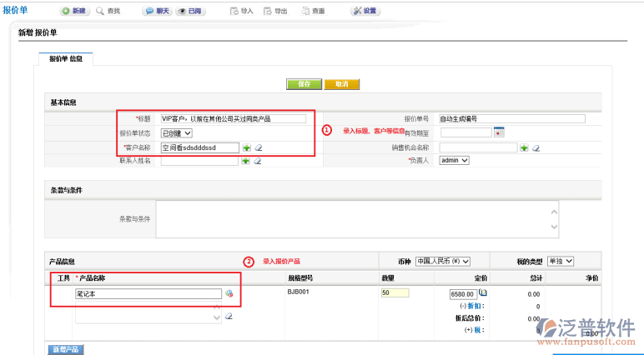Click the price book icon beside 6580.00

click(484, 293)
